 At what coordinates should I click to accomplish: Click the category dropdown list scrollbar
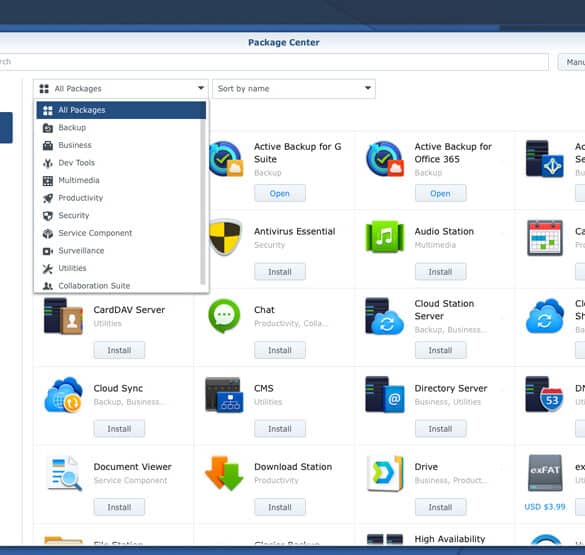(x=203, y=201)
